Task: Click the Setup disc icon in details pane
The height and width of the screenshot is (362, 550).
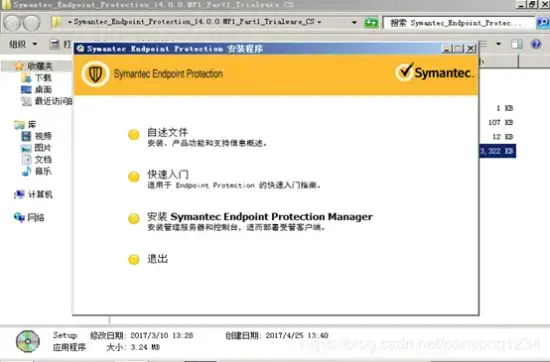Action: [x=28, y=341]
